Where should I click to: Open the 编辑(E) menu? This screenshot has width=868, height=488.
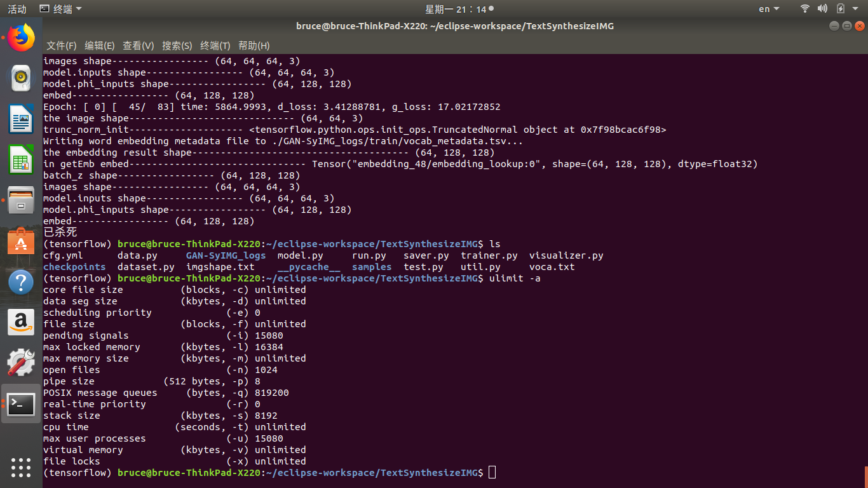click(x=100, y=46)
